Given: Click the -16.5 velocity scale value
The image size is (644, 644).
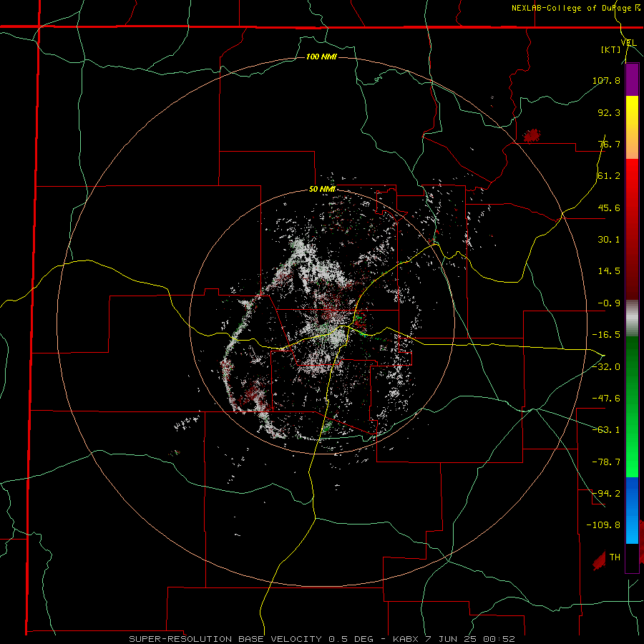Looking at the screenshot, I should [x=606, y=335].
